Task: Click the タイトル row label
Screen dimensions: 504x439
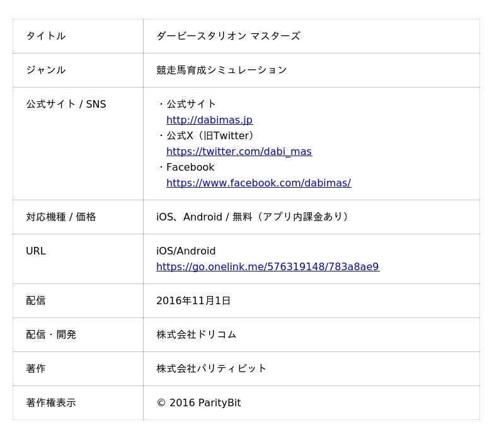Action: (45, 36)
